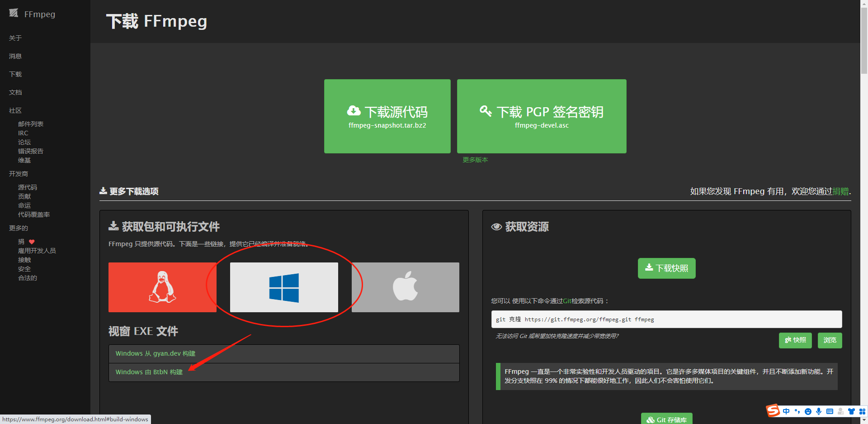Open 更多的 in the sidebar

[x=19, y=228]
